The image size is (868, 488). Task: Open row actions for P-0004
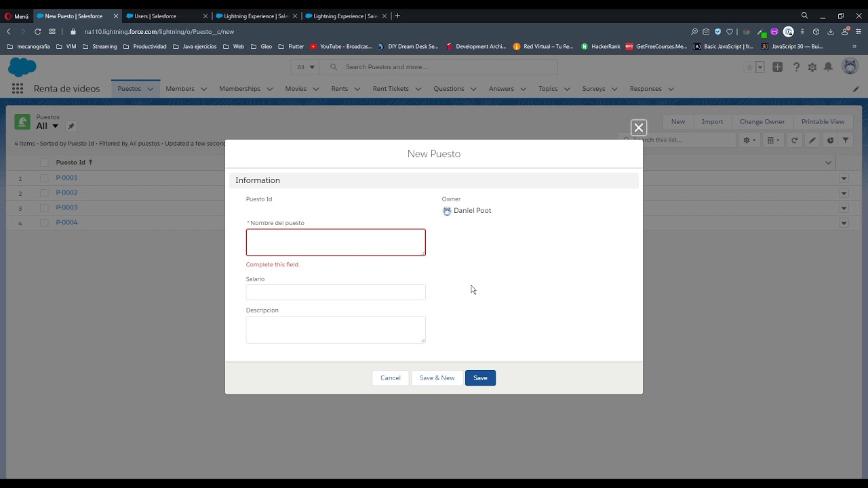point(844,223)
